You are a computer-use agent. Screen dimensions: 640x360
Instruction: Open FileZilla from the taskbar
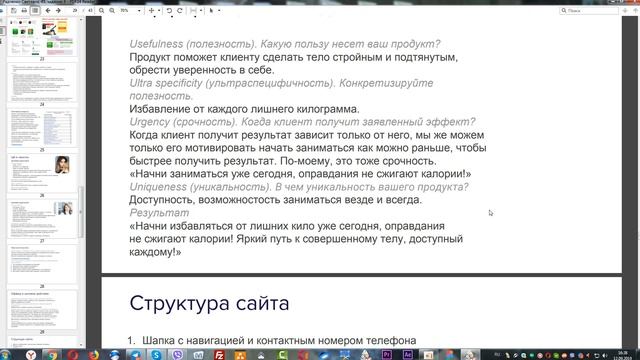coord(219,355)
